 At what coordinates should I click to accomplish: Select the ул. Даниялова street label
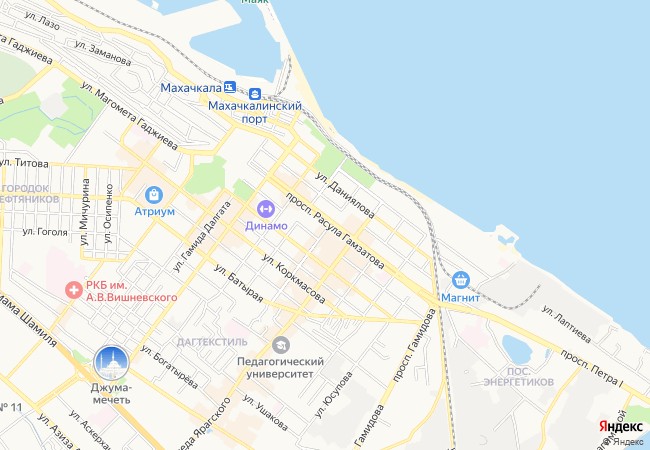(x=345, y=194)
